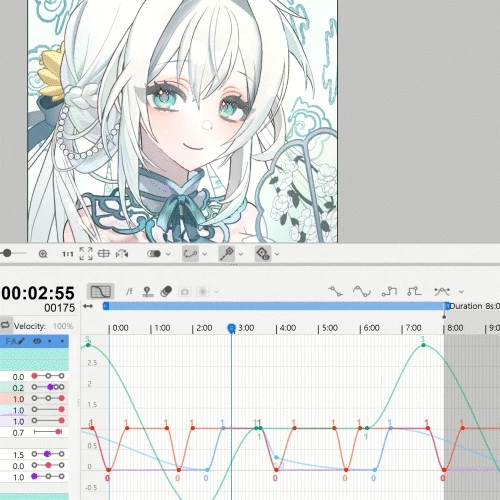Screen dimensions: 500x500
Task: Click the 00:02:55 timecode display
Action: coord(38,293)
